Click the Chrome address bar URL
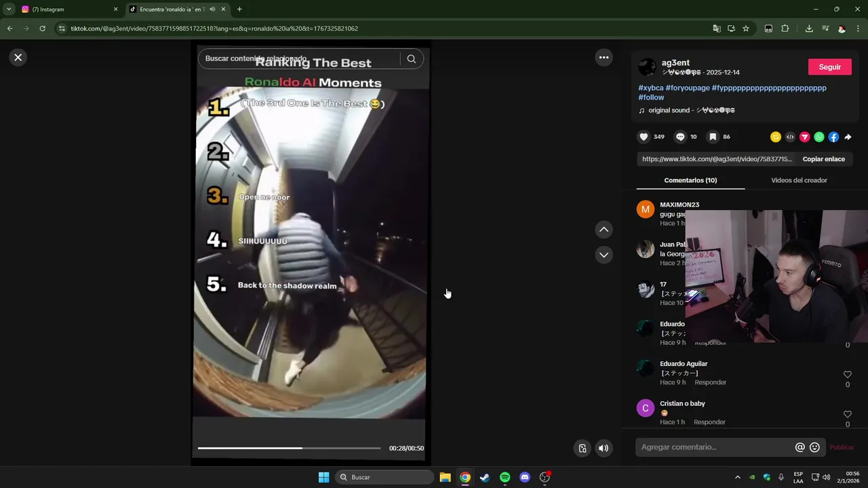868x488 pixels. [214, 28]
